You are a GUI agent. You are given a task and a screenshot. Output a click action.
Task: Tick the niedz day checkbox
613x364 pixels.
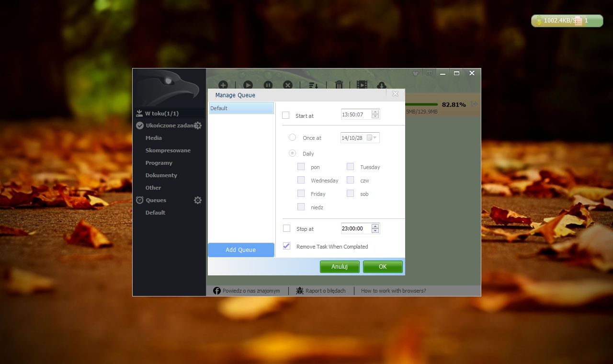coord(301,207)
